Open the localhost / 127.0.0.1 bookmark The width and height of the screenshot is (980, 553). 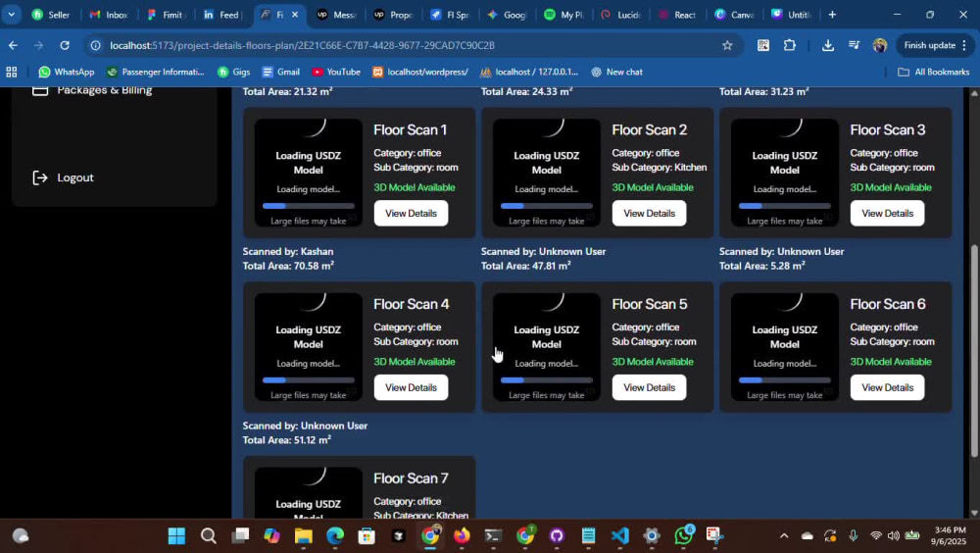pos(529,72)
